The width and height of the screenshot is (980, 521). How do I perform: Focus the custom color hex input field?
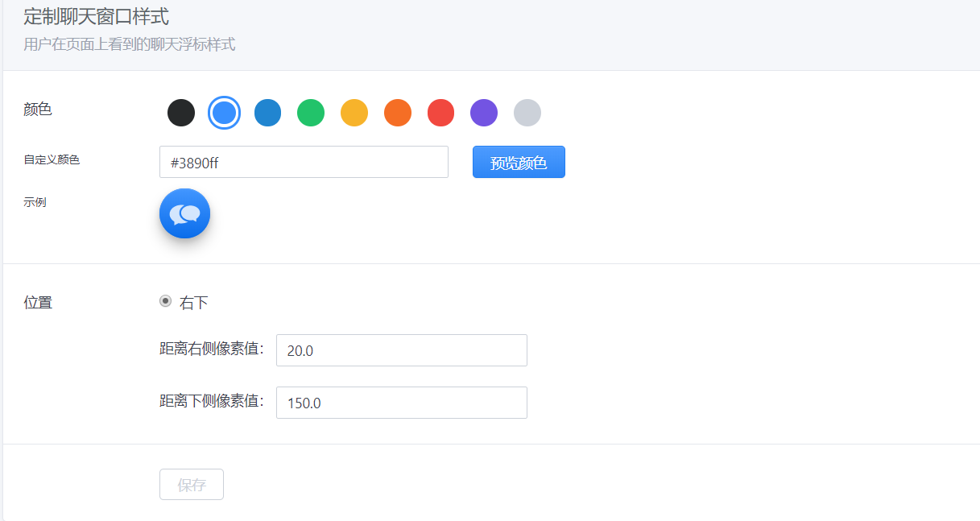pyautogui.click(x=304, y=162)
